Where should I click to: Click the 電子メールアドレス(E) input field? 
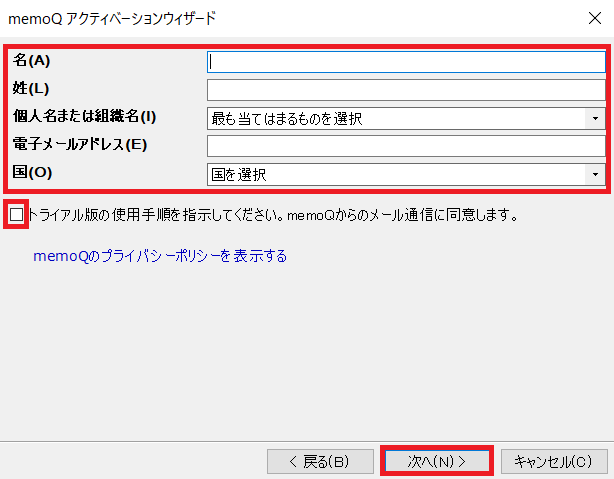(405, 146)
